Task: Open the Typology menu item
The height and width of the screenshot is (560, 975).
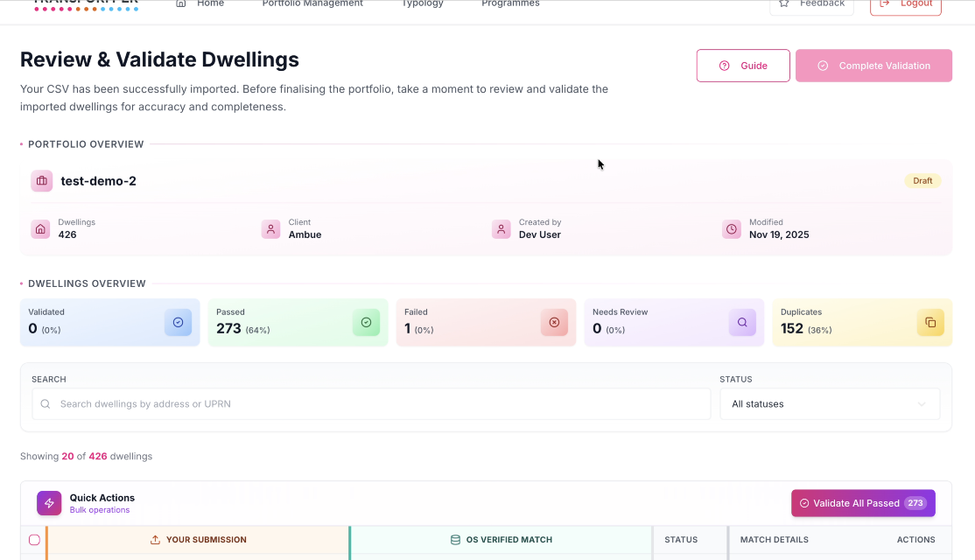Action: pyautogui.click(x=422, y=4)
